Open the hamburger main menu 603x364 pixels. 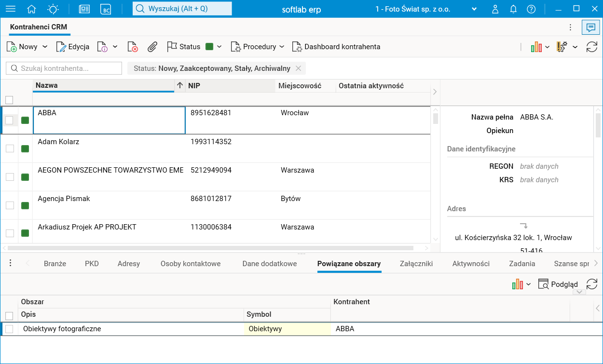[10, 9]
